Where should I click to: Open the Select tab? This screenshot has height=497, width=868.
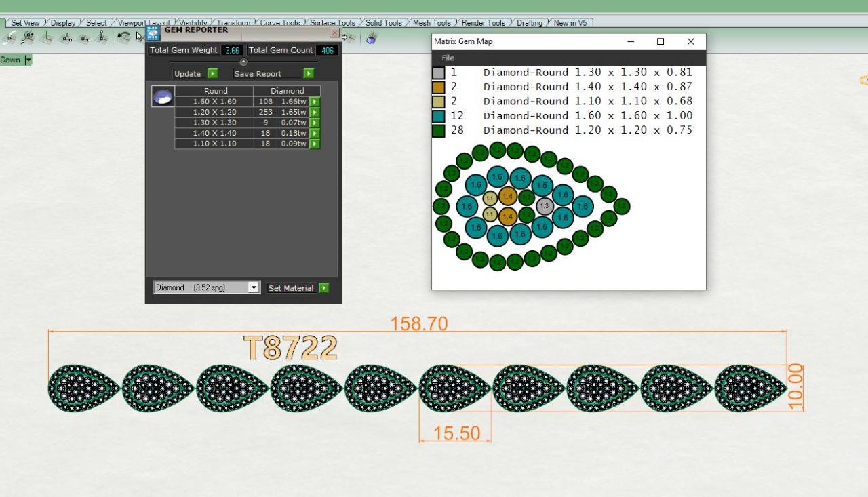pos(96,23)
